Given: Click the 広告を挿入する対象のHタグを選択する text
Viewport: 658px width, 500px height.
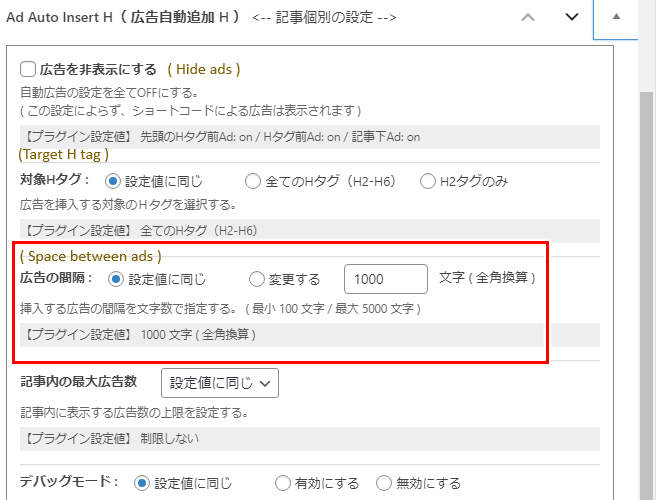Looking at the screenshot, I should [x=128, y=204].
